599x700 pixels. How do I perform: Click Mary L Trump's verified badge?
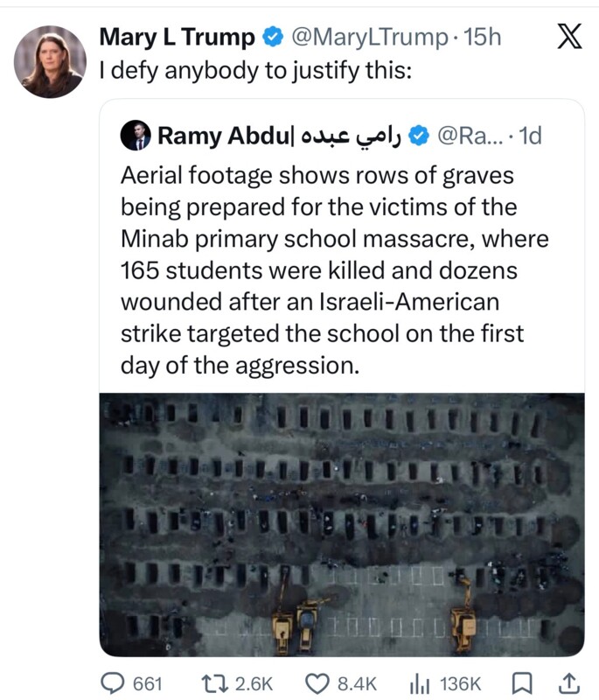pyautogui.click(x=272, y=37)
